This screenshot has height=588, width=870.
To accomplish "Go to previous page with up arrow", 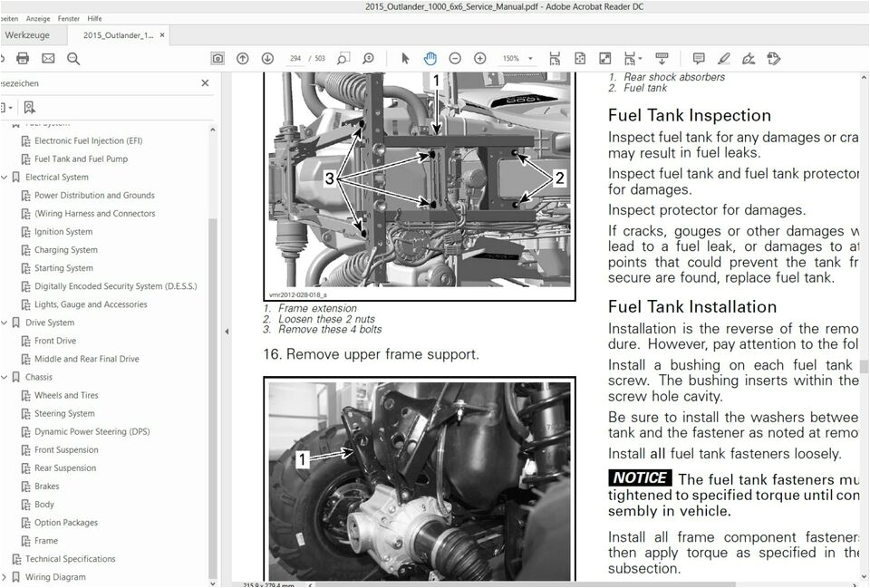I will point(243,58).
